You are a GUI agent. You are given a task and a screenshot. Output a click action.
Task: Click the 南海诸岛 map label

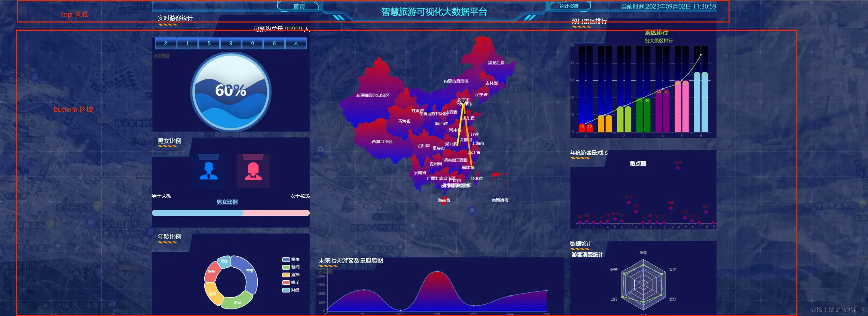click(500, 200)
